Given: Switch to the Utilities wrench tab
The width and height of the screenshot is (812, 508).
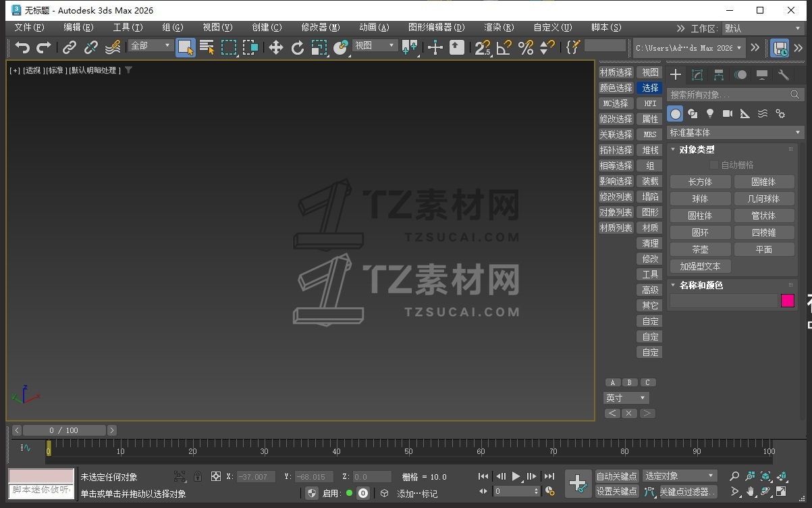Looking at the screenshot, I should (784, 74).
